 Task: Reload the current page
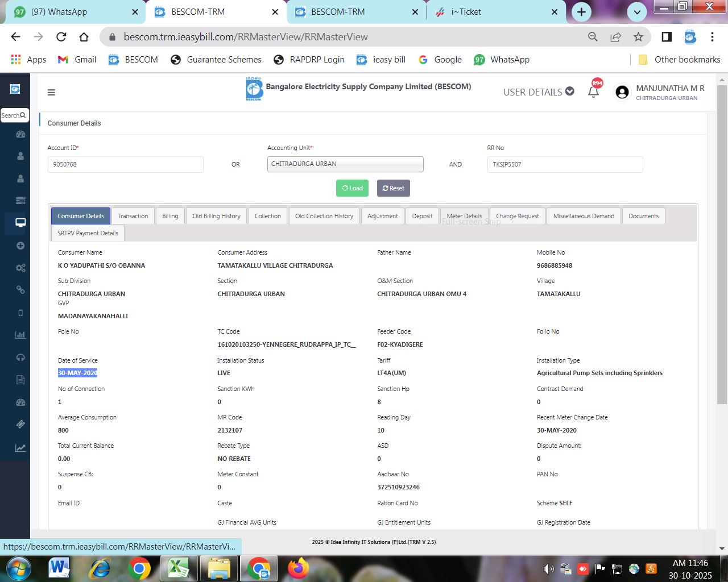click(x=61, y=37)
